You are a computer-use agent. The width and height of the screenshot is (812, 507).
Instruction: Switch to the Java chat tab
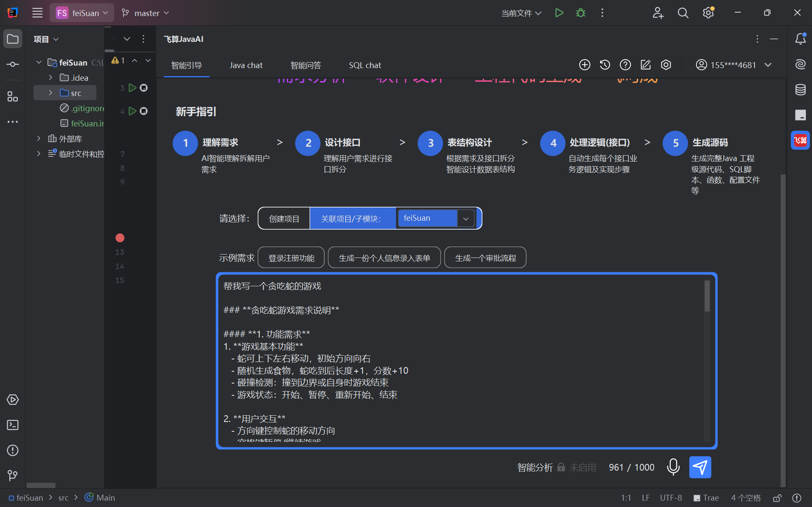point(246,65)
